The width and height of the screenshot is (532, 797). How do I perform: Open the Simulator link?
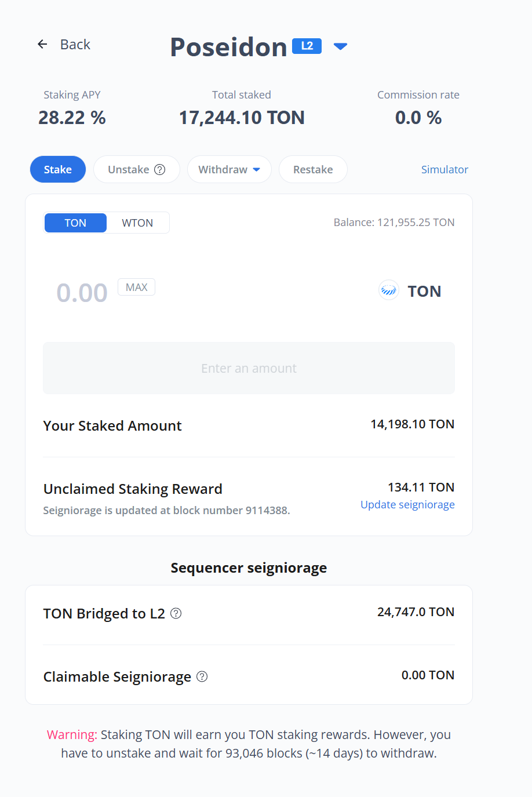tap(444, 170)
